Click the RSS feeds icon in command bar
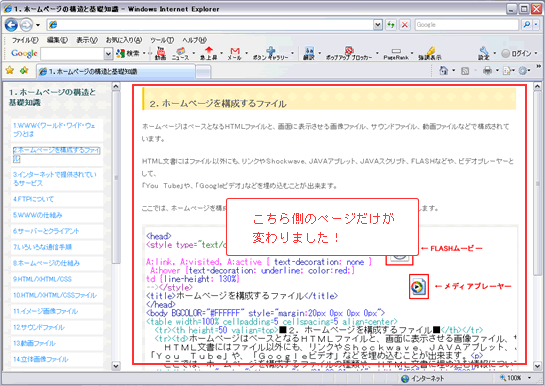 coord(465,71)
